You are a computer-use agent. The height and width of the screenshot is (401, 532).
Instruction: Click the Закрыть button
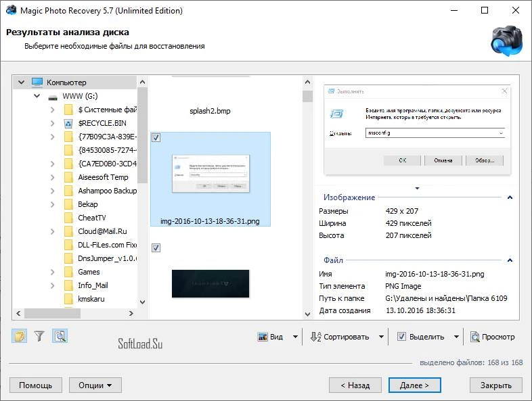point(496,385)
